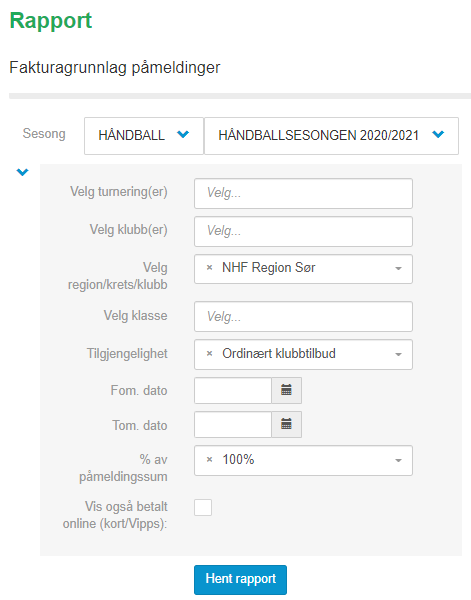
Task: Focus the Velg klasse field
Action: 303,316
